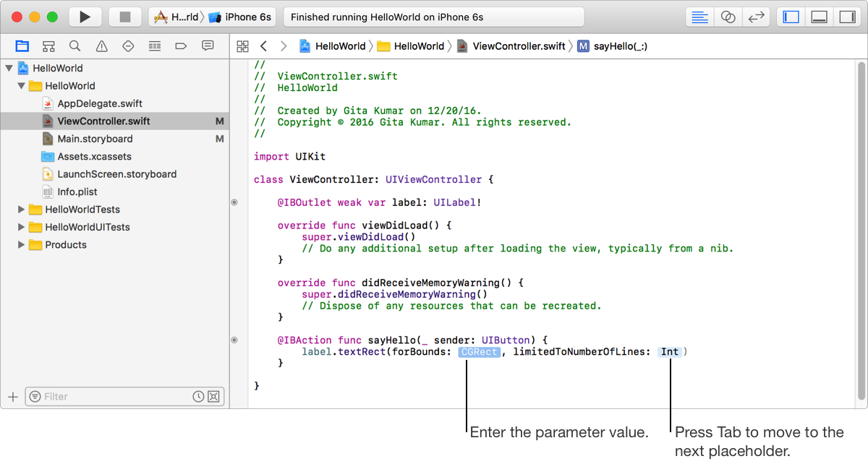Screen dimensions: 868x464
Task: Toggle the Navigator pane visibility
Action: (x=791, y=17)
